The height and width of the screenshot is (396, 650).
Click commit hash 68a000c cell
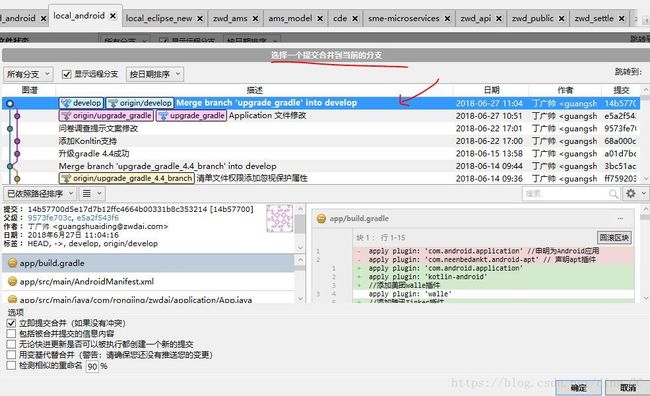[x=620, y=141]
